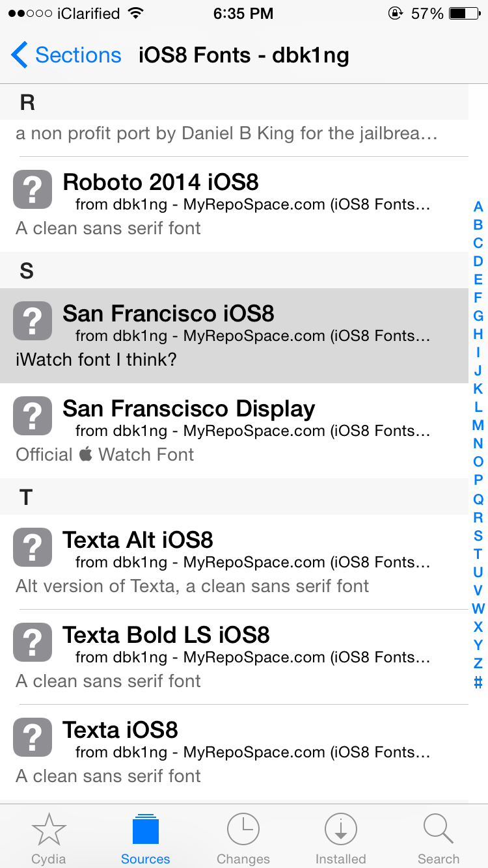488x868 pixels.
Task: Jump to letter Z in index
Action: [x=478, y=663]
